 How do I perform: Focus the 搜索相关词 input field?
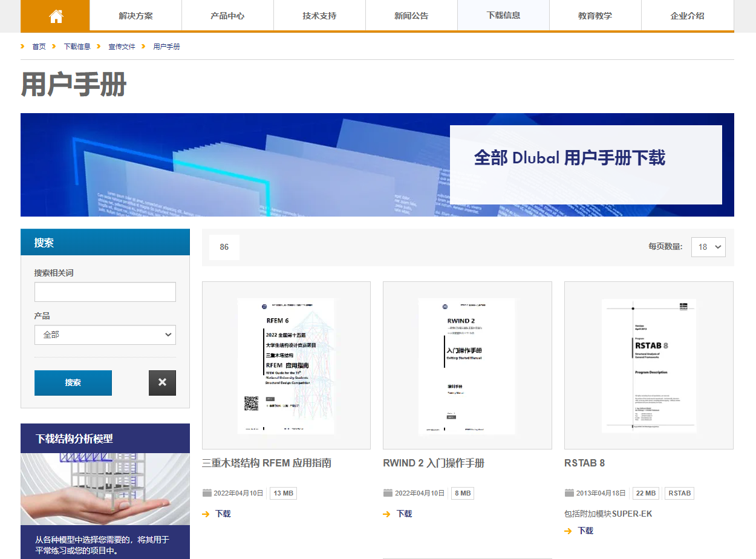[x=105, y=292]
